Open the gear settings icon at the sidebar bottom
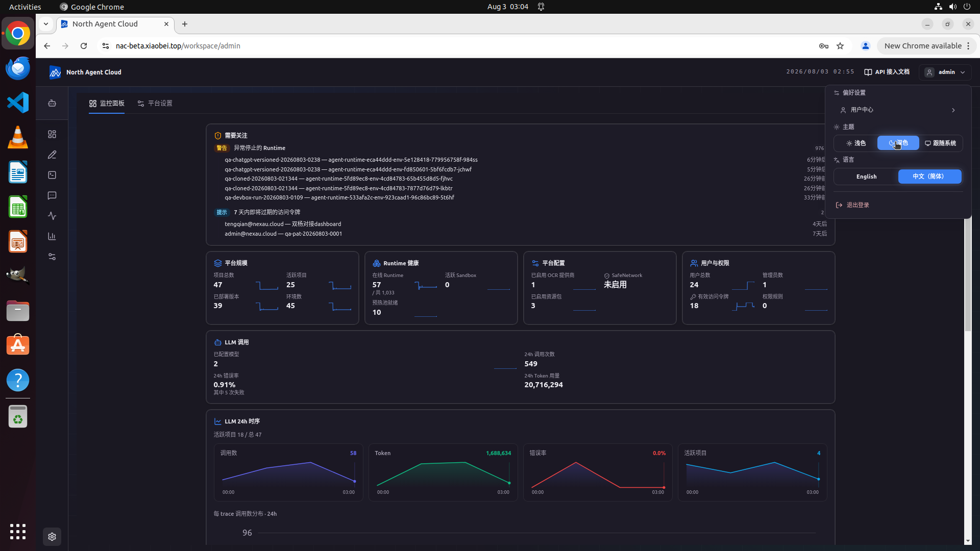Image resolution: width=980 pixels, height=551 pixels. (52, 537)
